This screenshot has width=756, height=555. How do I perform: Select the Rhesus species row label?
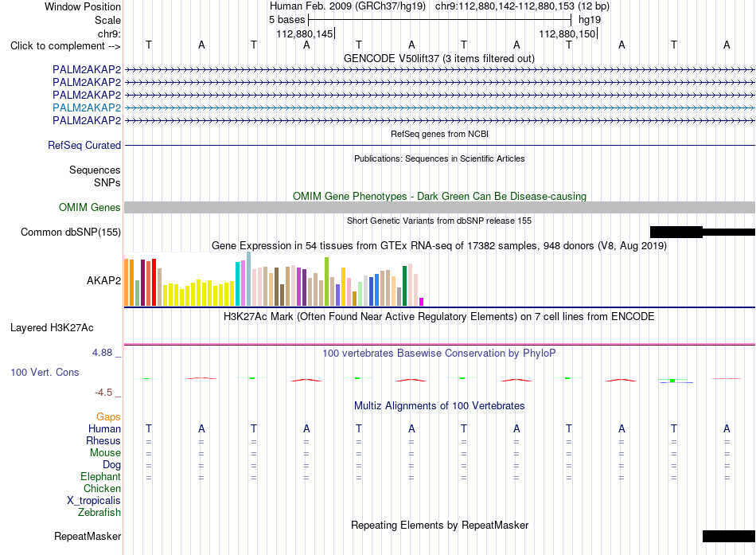click(x=103, y=440)
